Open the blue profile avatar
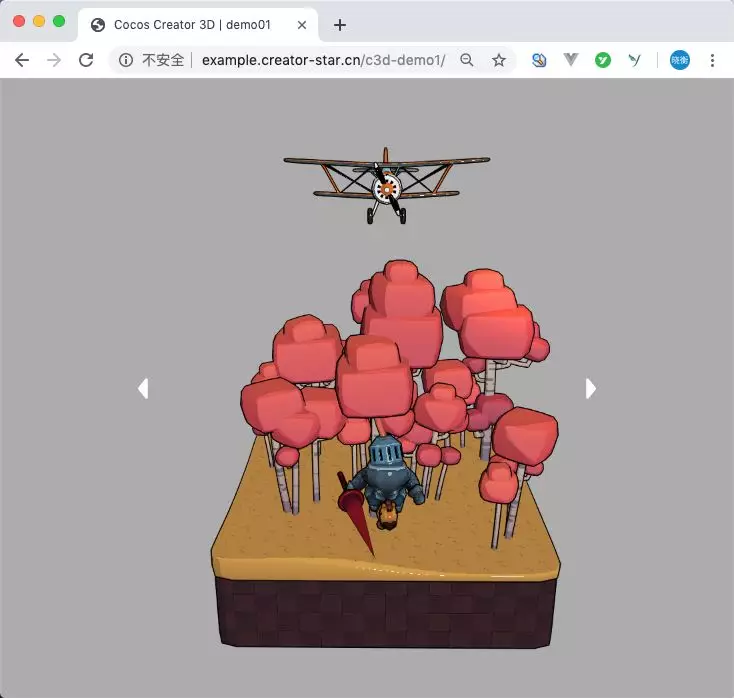Screen dimensions: 734x698 coord(680,60)
